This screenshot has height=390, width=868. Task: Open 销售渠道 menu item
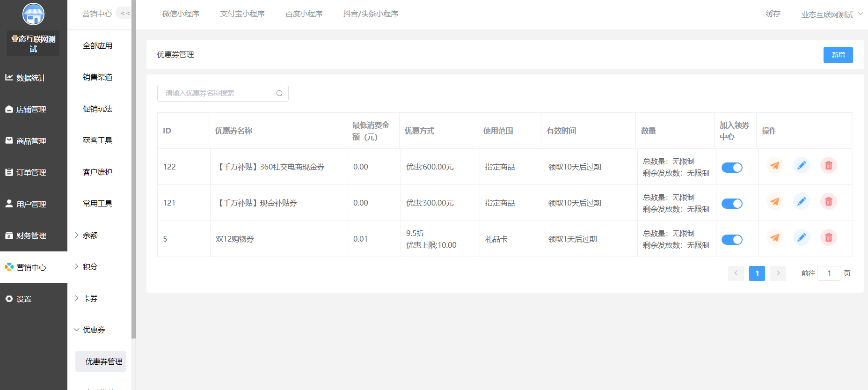(x=98, y=77)
